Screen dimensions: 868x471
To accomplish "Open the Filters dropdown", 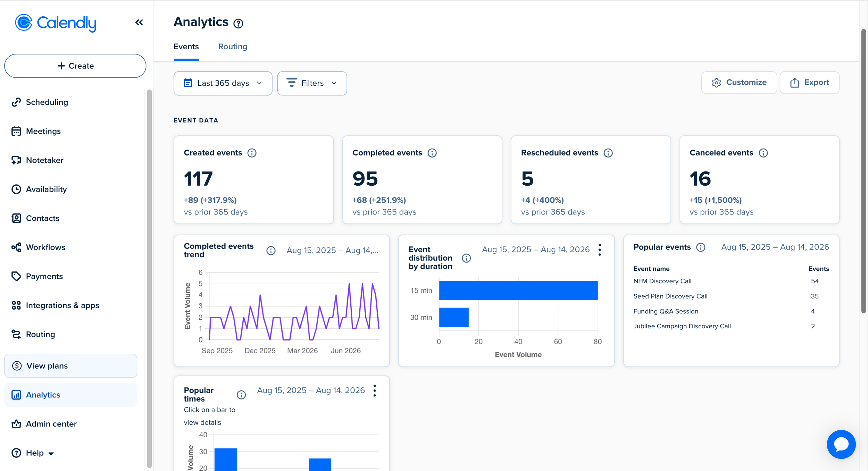I will click(312, 83).
